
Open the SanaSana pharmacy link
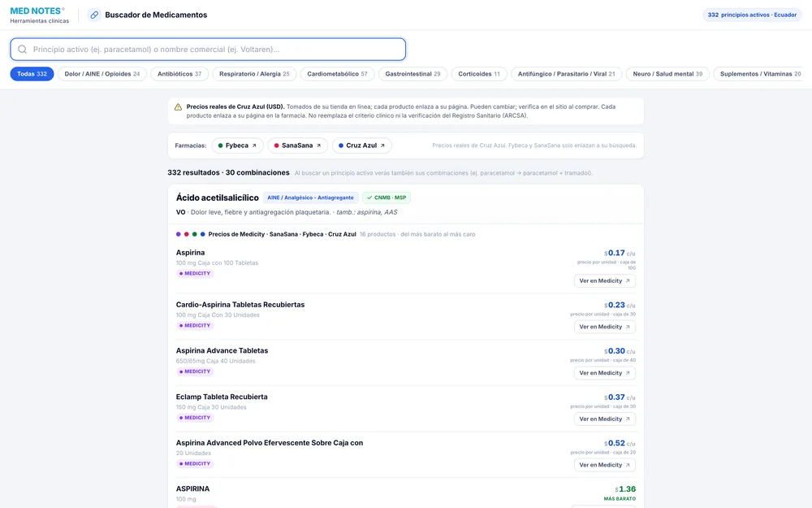[x=297, y=145]
